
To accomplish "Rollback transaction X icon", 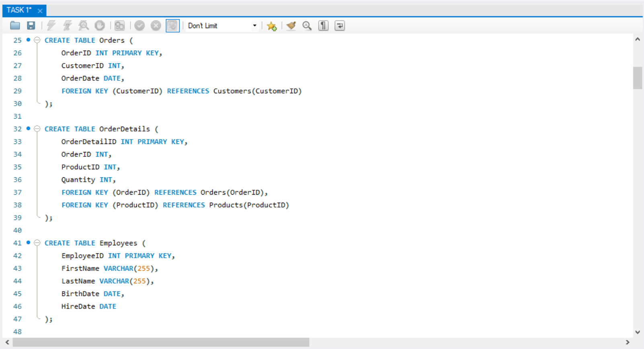I will click(x=156, y=26).
